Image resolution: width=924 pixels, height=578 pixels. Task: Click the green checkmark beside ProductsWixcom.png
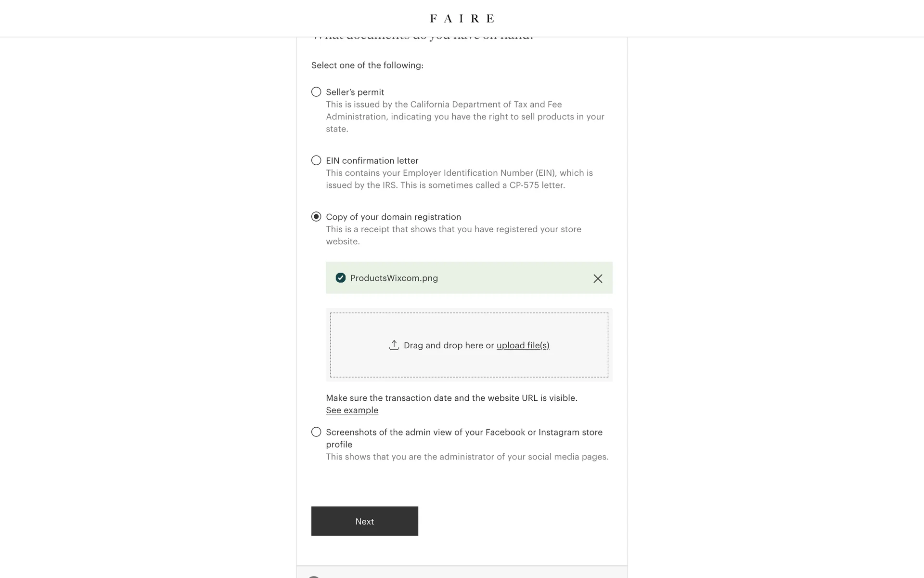(x=341, y=278)
